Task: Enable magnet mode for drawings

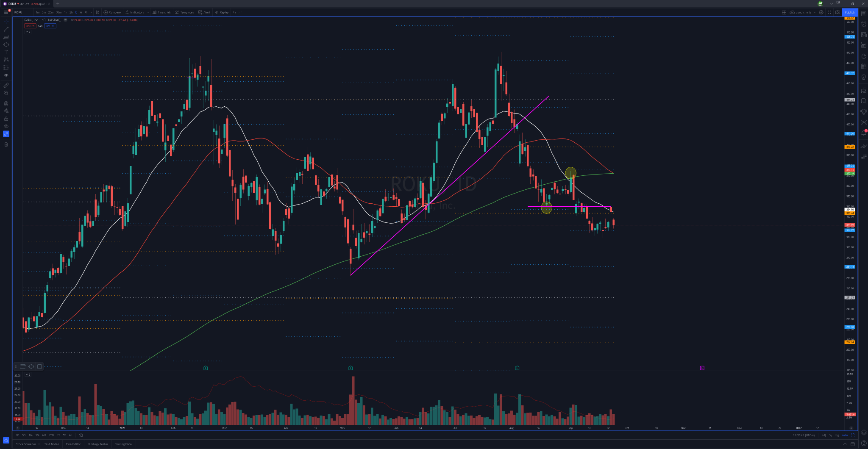Action: coord(6,103)
